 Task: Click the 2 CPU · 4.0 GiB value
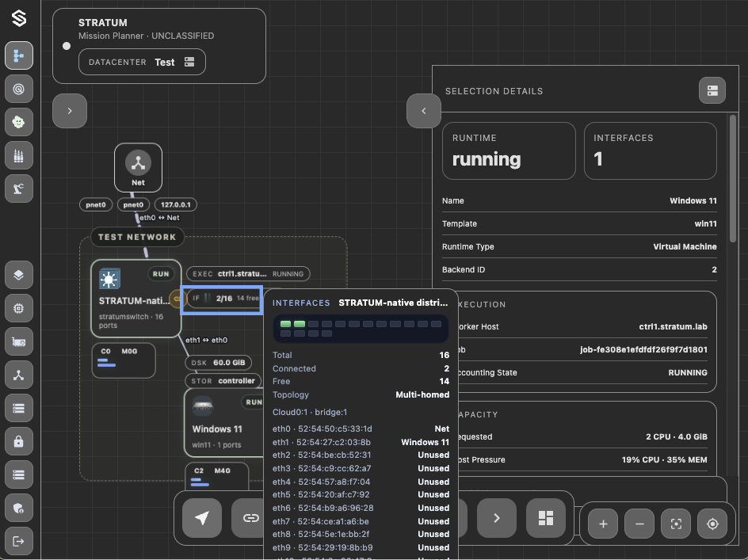coord(677,437)
